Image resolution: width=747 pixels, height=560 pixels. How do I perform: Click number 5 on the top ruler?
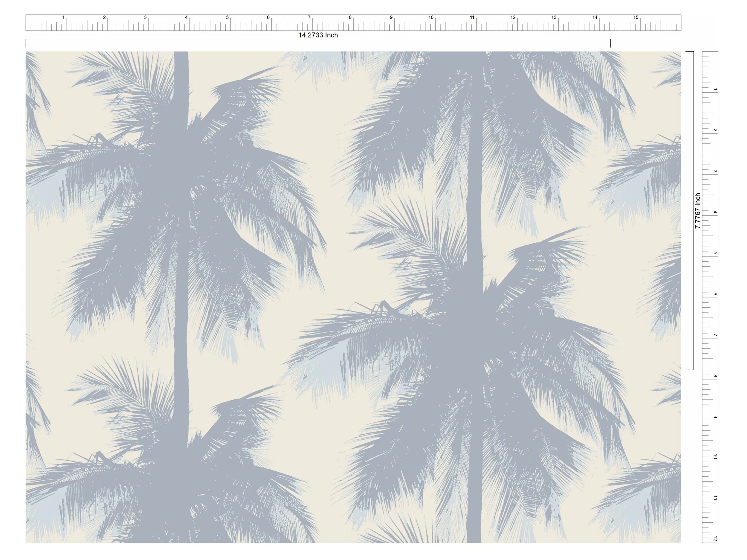click(227, 17)
